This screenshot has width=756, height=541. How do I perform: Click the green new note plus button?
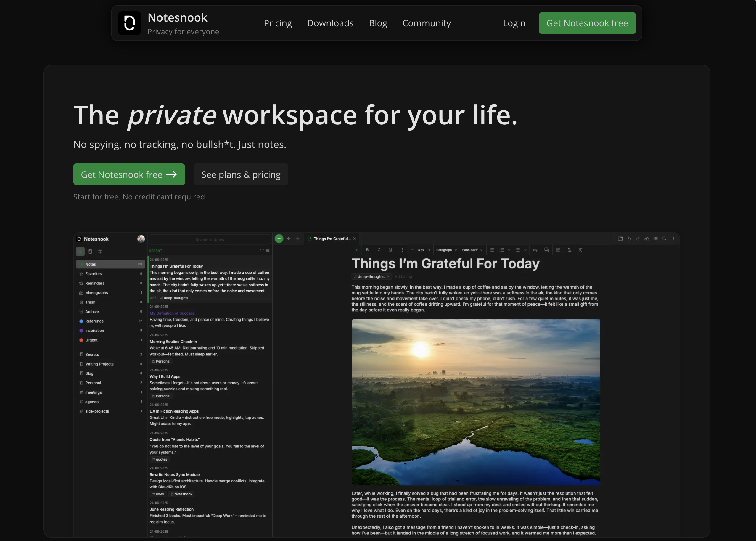(x=279, y=239)
